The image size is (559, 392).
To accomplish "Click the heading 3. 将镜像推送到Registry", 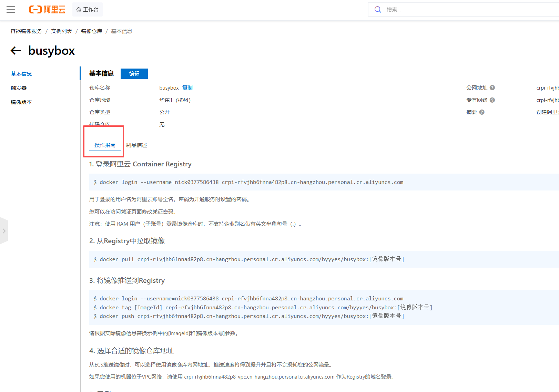I will click(x=127, y=280).
